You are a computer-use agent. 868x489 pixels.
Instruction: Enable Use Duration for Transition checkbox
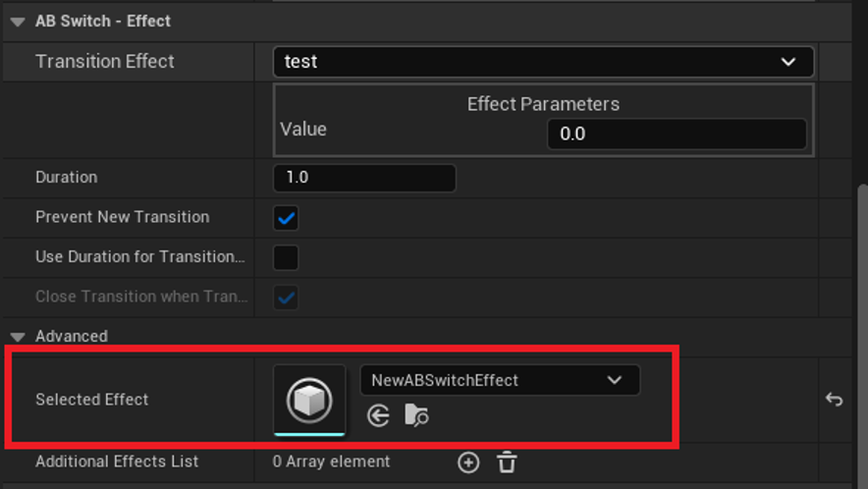pos(286,257)
